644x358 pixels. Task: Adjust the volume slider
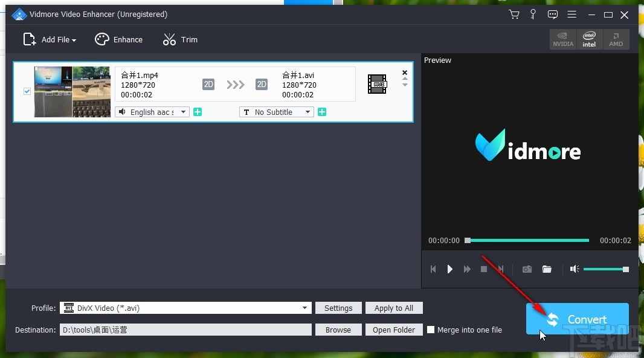pos(606,269)
